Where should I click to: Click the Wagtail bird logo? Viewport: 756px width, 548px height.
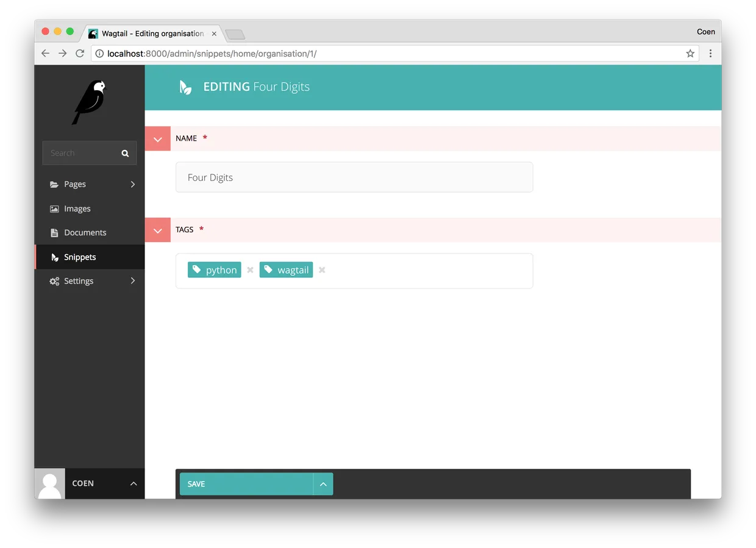pyautogui.click(x=90, y=101)
